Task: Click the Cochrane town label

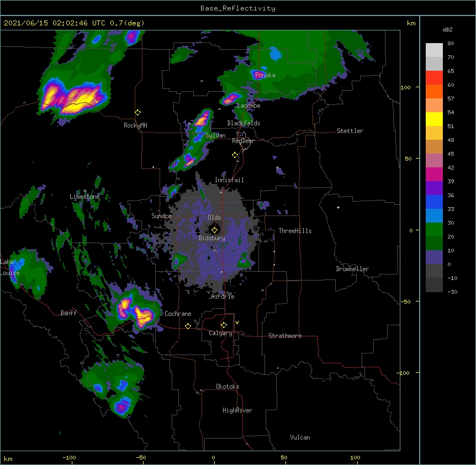Action: pos(178,314)
